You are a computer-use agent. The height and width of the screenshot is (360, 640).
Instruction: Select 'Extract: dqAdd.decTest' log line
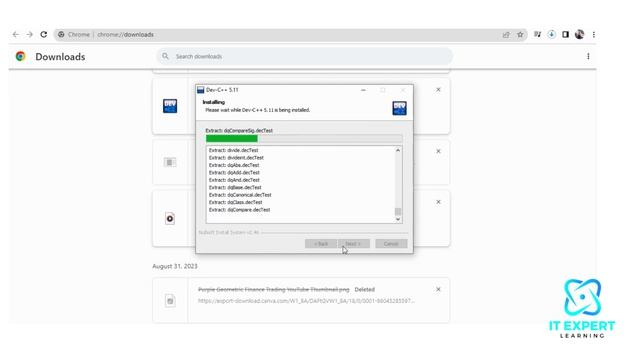coord(234,173)
